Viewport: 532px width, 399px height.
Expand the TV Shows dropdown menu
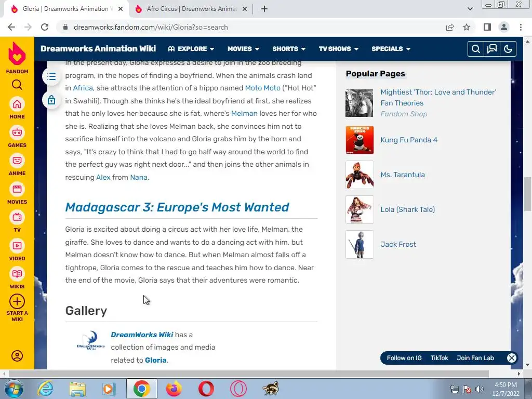(x=339, y=49)
